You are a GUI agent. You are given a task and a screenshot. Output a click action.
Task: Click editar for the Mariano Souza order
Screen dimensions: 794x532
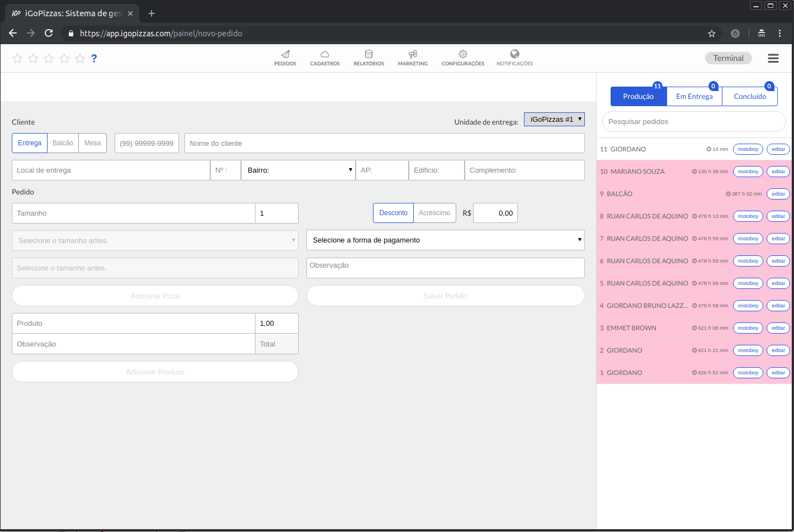[778, 172]
